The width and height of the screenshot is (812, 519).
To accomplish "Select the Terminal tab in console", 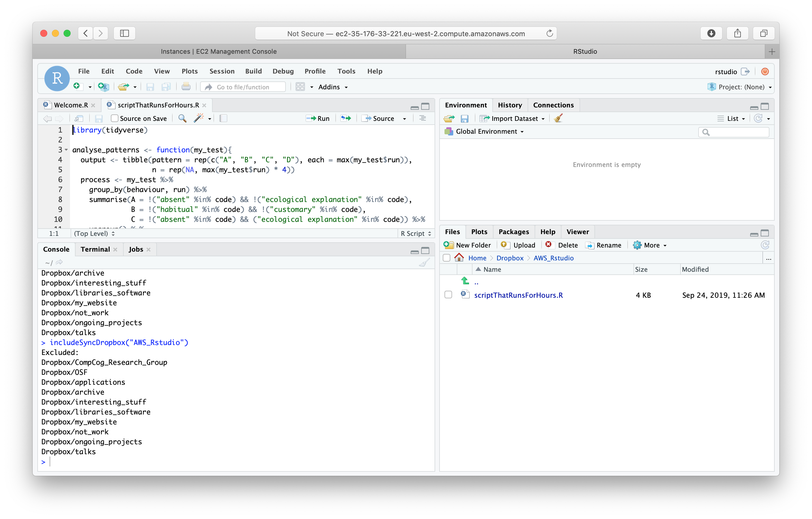I will tap(95, 249).
